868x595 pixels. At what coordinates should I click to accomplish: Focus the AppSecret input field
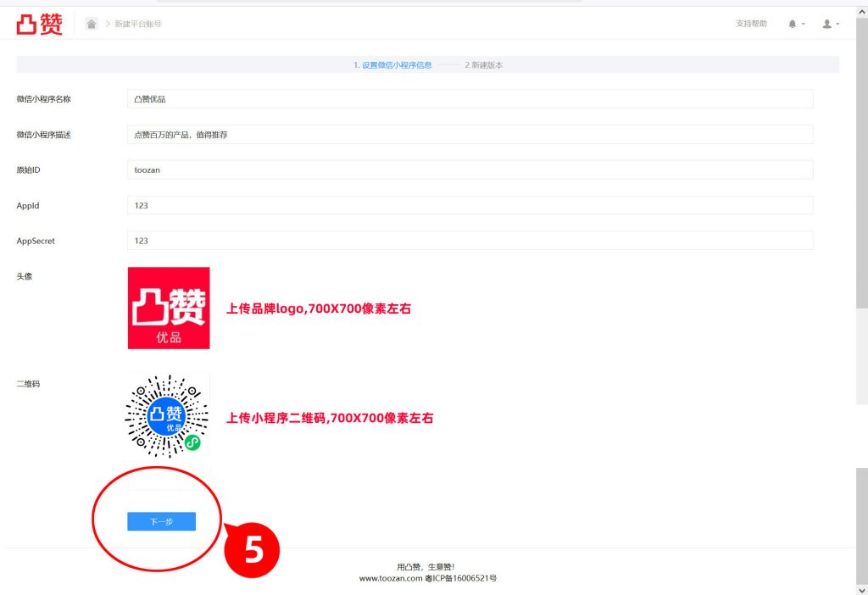click(470, 241)
